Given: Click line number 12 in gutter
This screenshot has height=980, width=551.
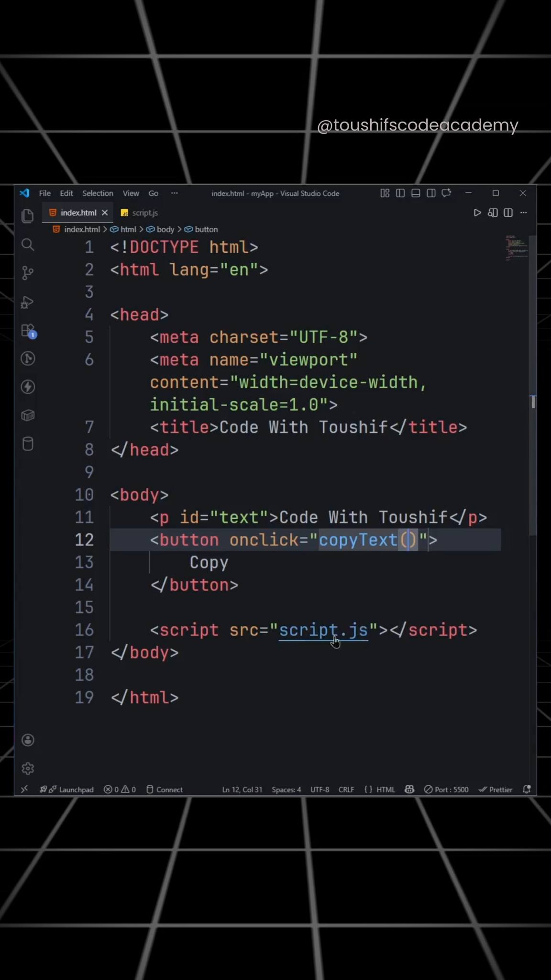Looking at the screenshot, I should pyautogui.click(x=84, y=540).
